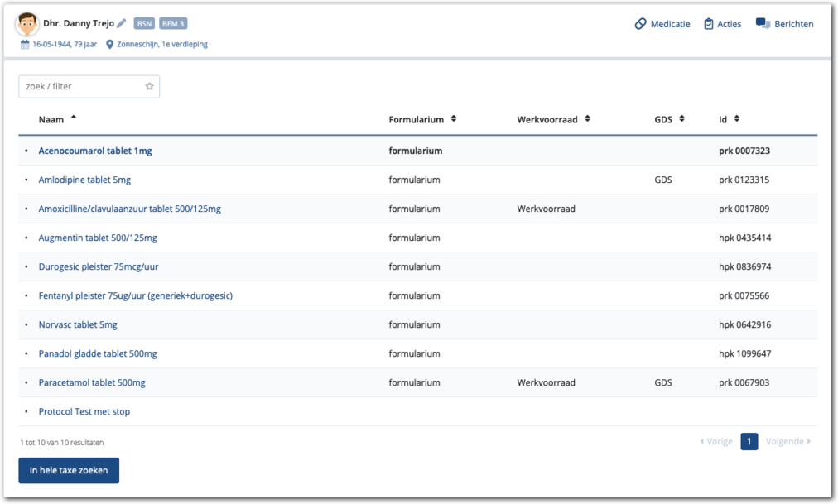Click the zoek / filter input field

(81, 86)
